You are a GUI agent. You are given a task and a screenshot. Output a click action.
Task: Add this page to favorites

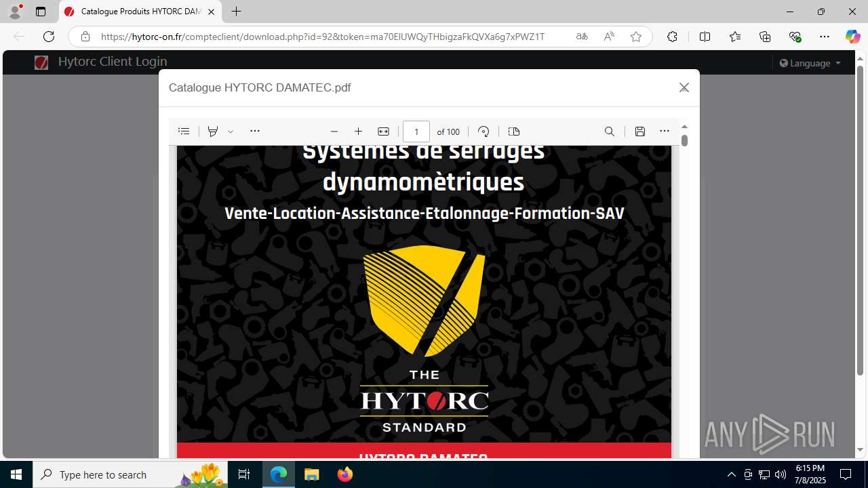point(636,37)
